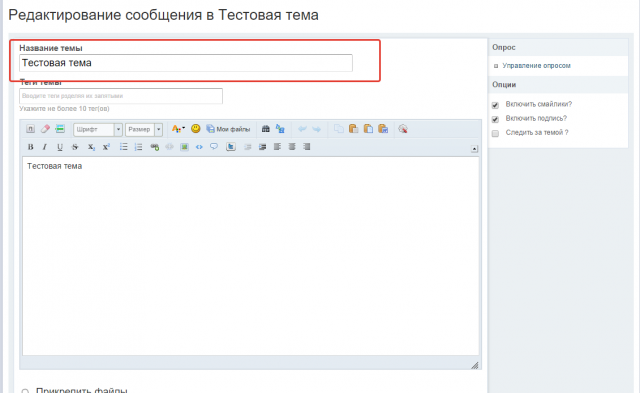Open the text color picker
This screenshot has height=393, width=640.
pos(178,129)
